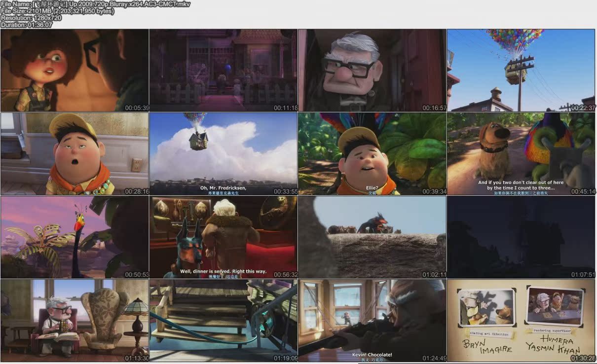
Task: Open the jungle Russell frame at 00:39:34
Action: pos(373,154)
